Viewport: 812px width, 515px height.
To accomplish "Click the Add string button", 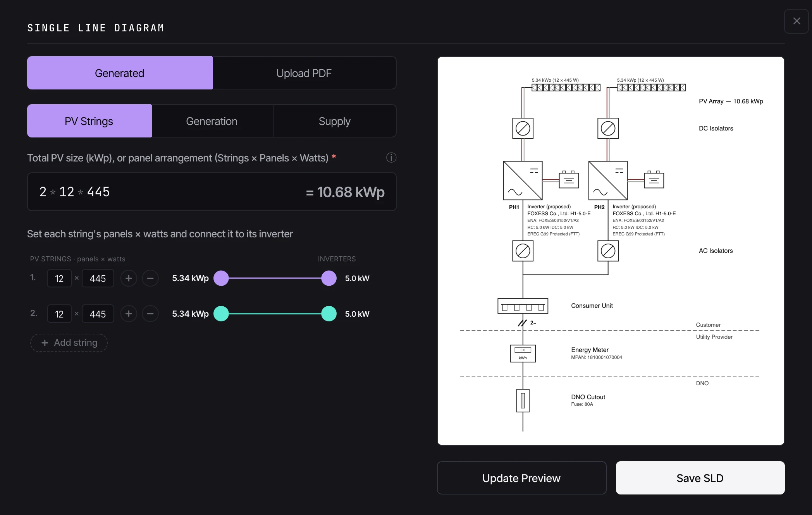I will click(x=69, y=343).
